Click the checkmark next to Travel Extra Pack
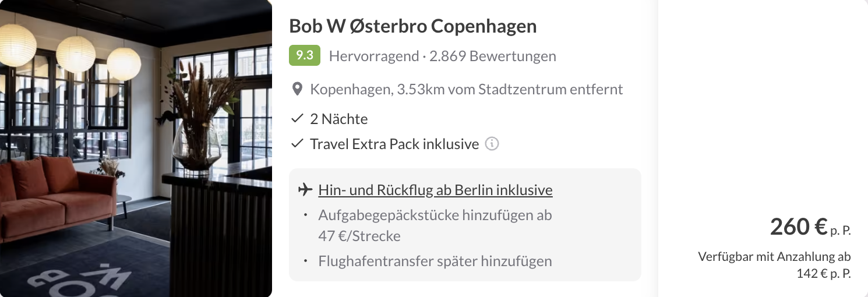This screenshot has width=868, height=297. click(x=297, y=143)
